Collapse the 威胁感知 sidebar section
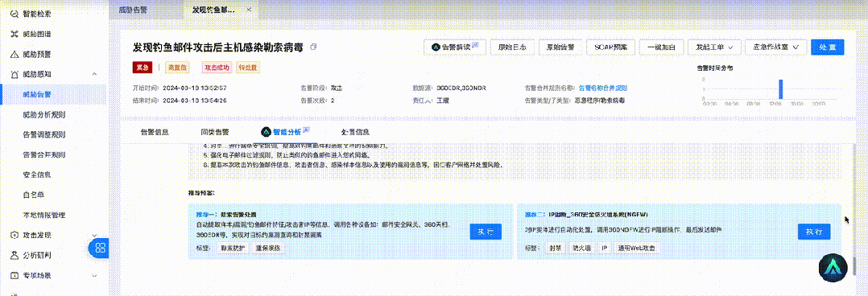 (94, 74)
